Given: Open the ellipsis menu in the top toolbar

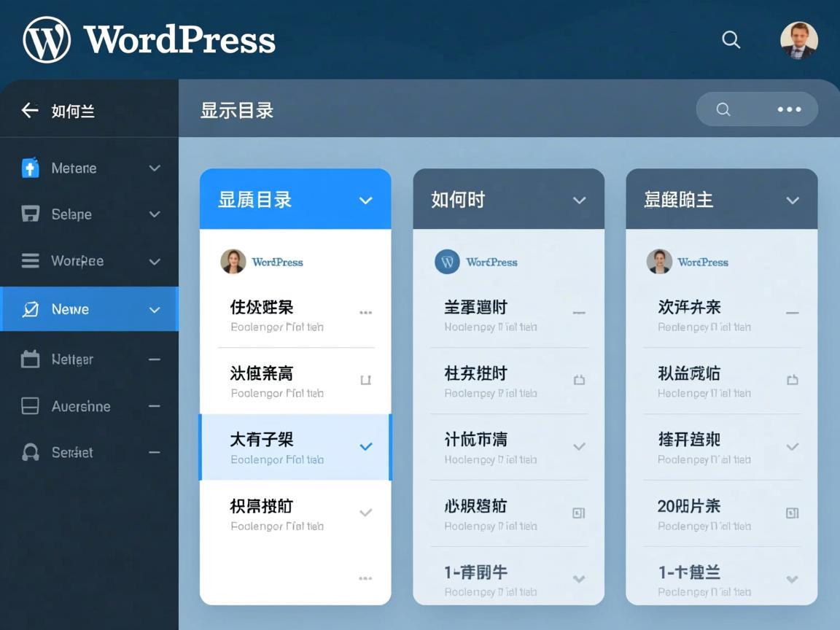Looking at the screenshot, I should [x=789, y=109].
